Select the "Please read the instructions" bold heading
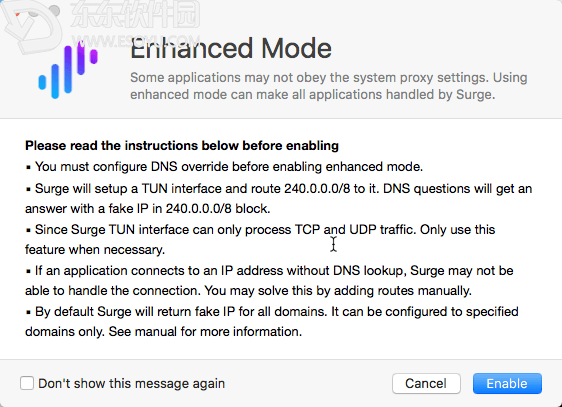 coord(182,145)
